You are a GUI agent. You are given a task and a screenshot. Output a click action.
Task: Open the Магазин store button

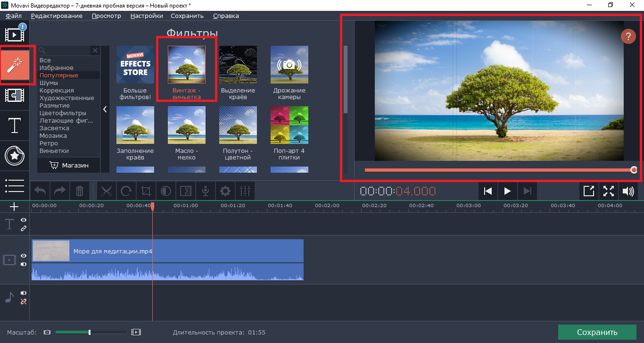pyautogui.click(x=69, y=165)
